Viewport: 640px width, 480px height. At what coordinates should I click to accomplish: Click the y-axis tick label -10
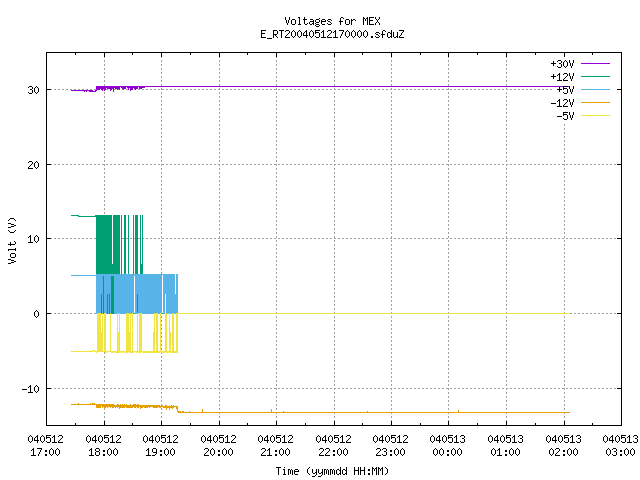pyautogui.click(x=31, y=389)
